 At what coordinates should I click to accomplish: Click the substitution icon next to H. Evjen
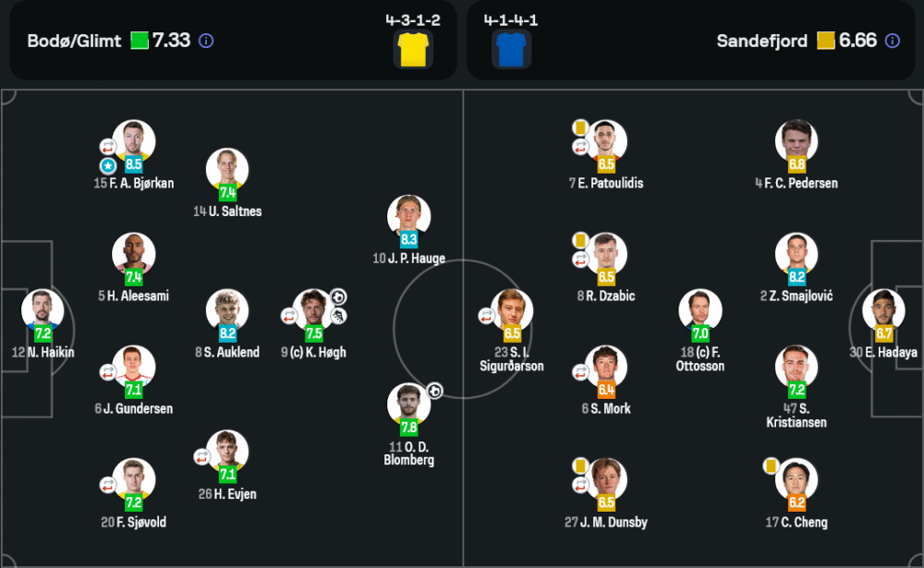pyautogui.click(x=201, y=456)
